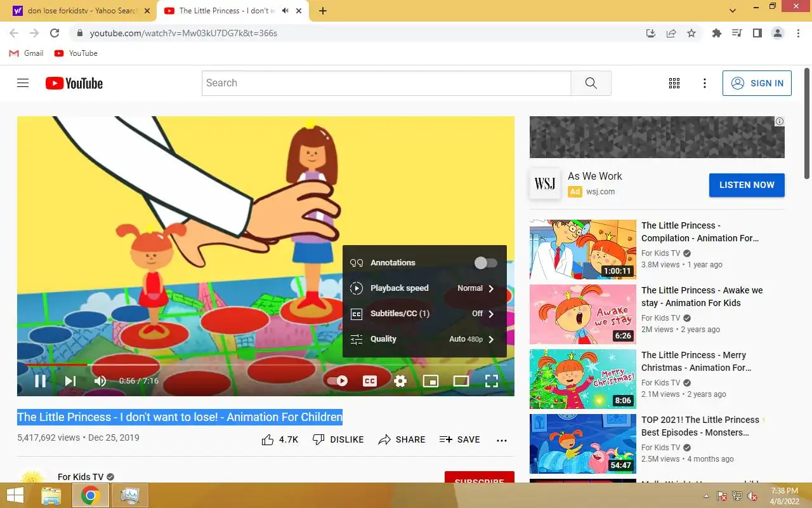Open media controls icon in Chrome toolbar
812x508 pixels.
737,33
